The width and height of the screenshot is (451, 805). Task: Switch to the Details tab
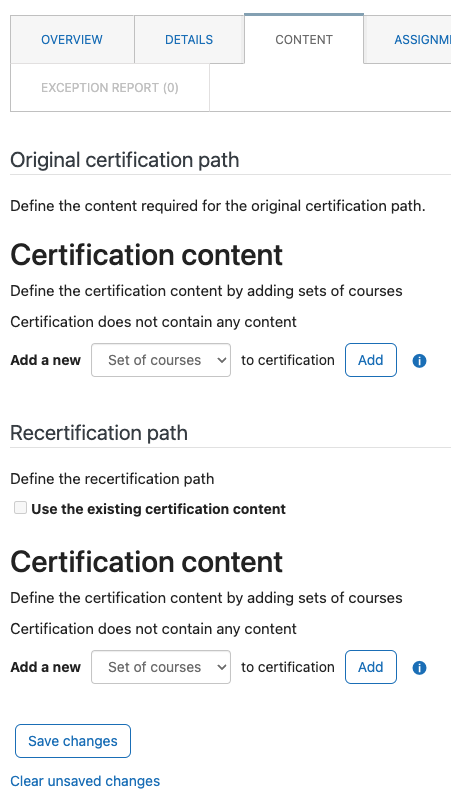[189, 40]
